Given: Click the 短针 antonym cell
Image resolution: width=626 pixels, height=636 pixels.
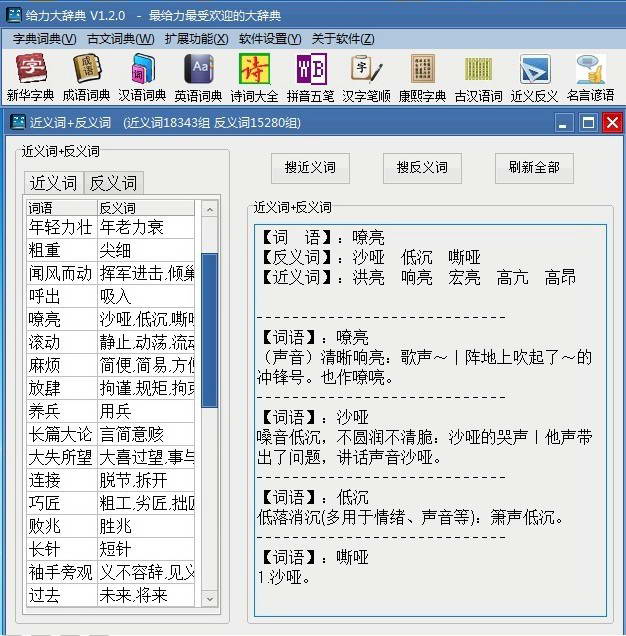Looking at the screenshot, I should [x=146, y=549].
